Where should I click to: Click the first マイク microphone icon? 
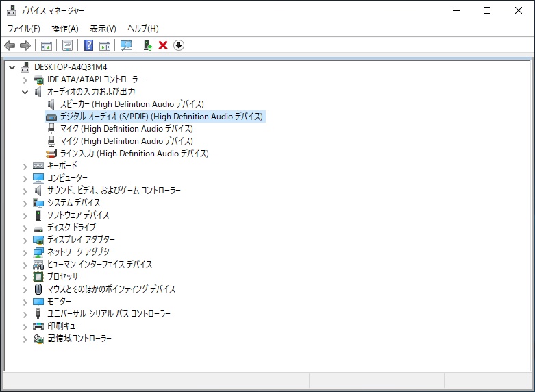tap(51, 129)
